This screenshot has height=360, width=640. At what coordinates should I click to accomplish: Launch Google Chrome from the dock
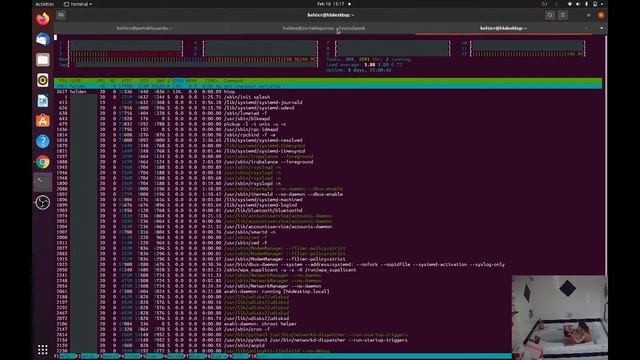[x=42, y=162]
